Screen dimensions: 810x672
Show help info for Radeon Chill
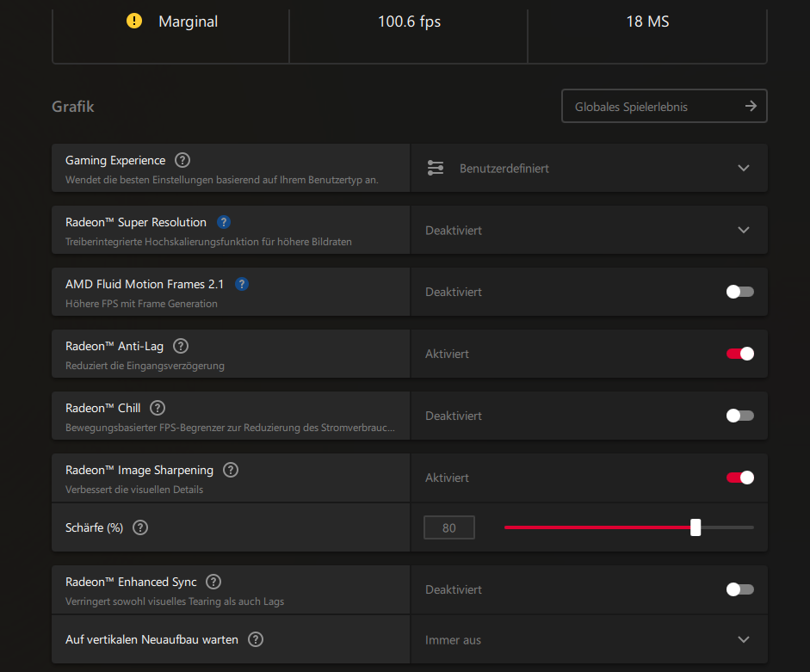pos(158,408)
